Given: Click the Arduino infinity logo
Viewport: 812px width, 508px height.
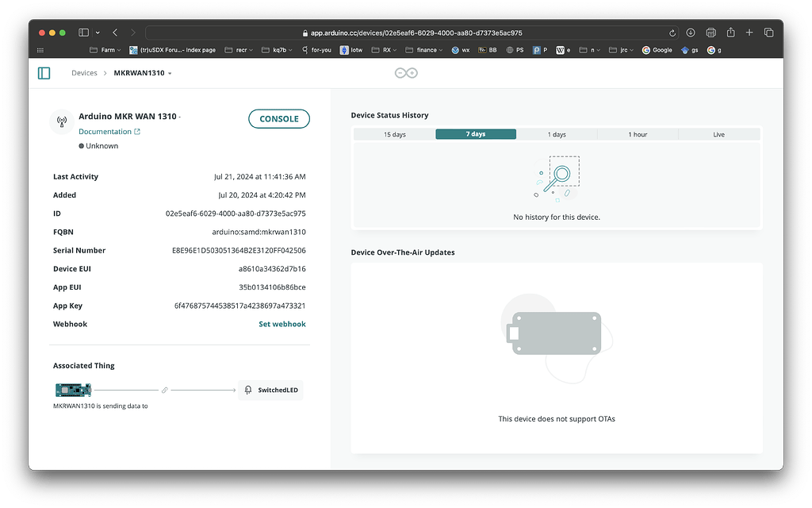Looking at the screenshot, I should click(406, 73).
